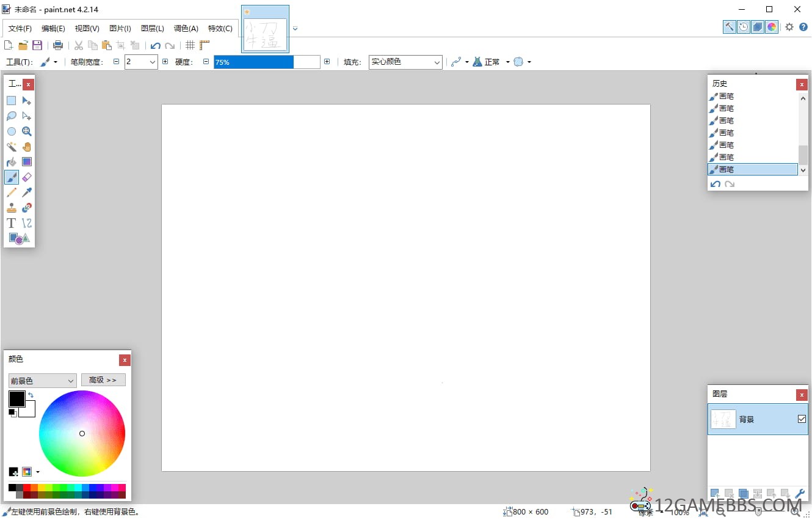
Task: Select the Paint Bucket tool
Action: 12,162
